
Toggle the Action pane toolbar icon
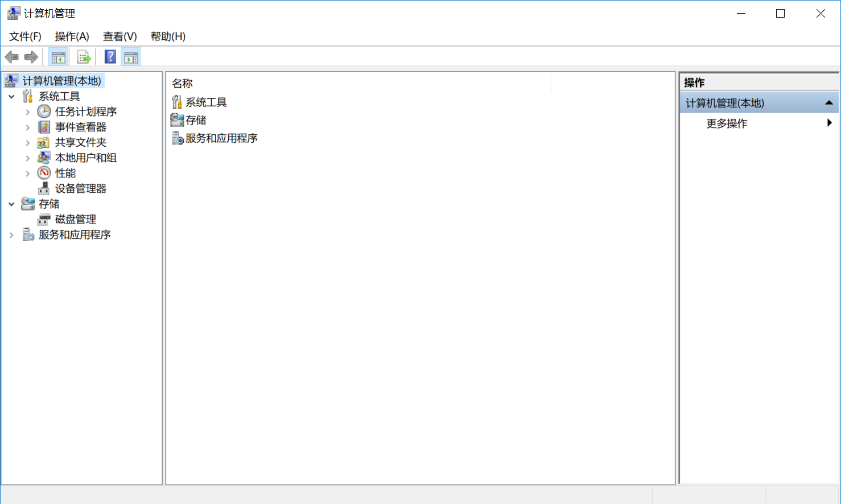[x=131, y=57]
